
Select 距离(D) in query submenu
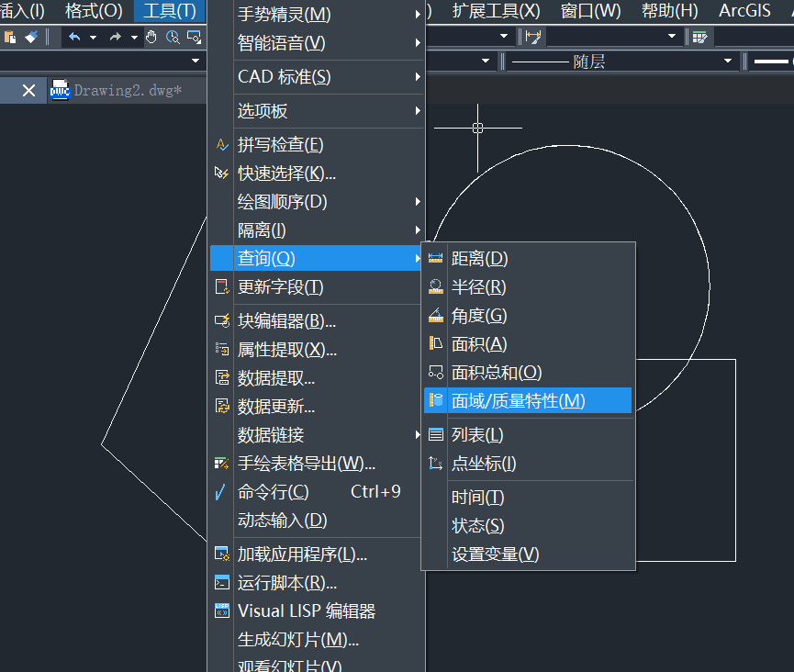click(528, 258)
